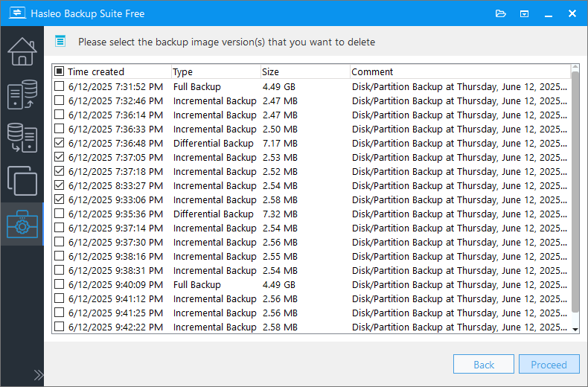This screenshot has height=387, width=588.
Task: Open the title bar dropdown menu icon
Action: [x=524, y=14]
